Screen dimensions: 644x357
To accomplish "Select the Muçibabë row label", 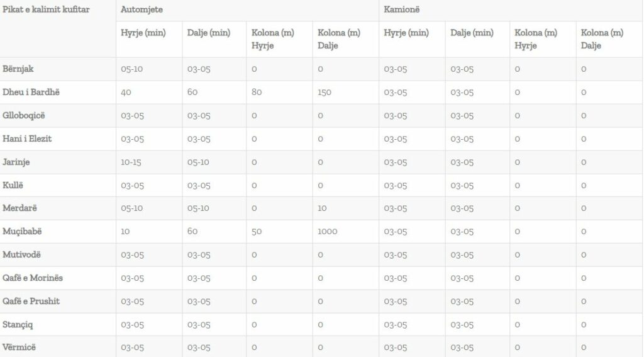I will click(22, 232).
